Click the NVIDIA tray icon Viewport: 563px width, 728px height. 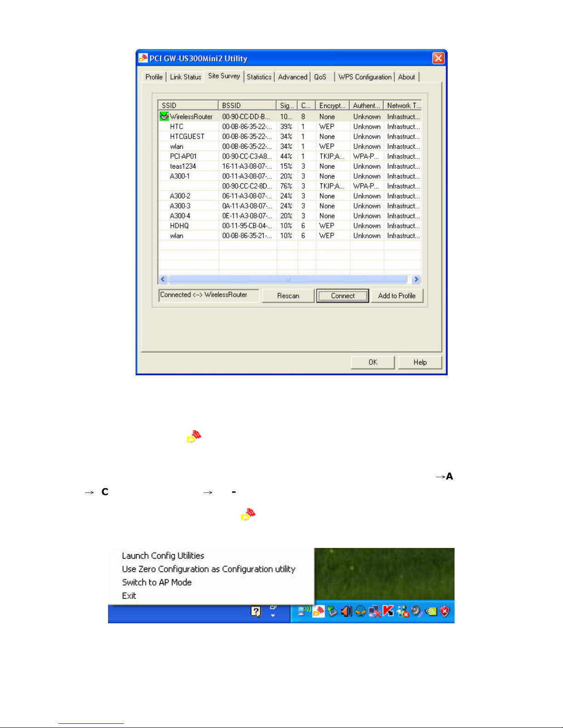(431, 611)
